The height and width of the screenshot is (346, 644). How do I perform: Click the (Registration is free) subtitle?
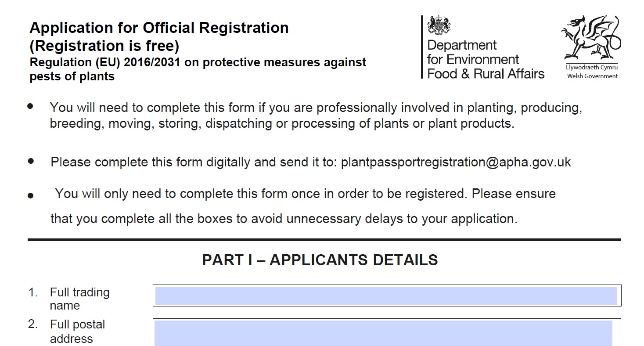point(104,46)
